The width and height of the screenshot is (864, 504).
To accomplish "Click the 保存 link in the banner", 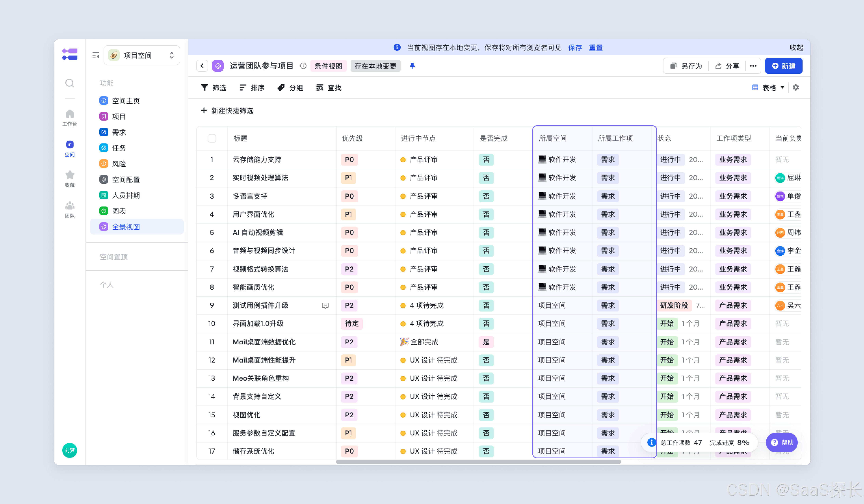I will 575,47.
